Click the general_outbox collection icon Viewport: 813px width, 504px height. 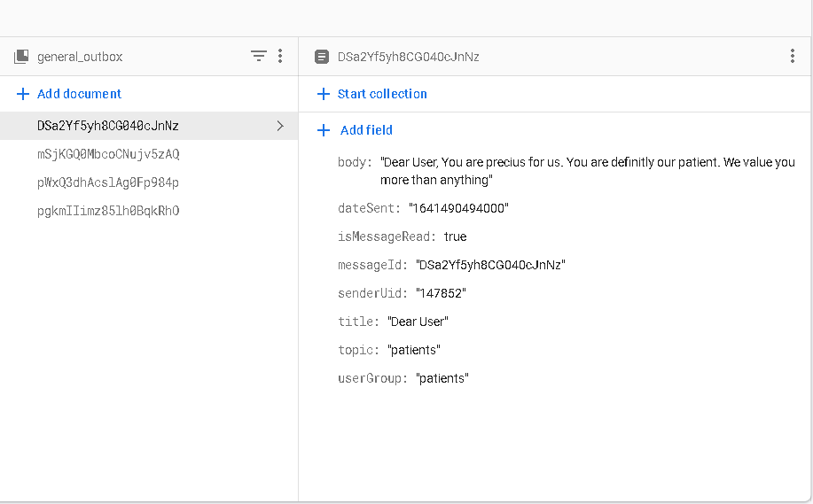coord(21,57)
